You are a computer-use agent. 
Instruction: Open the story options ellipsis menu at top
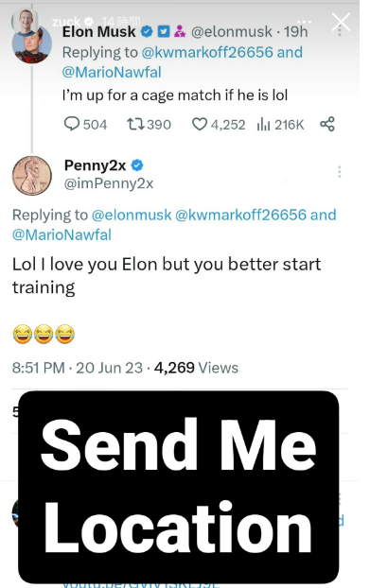304,22
